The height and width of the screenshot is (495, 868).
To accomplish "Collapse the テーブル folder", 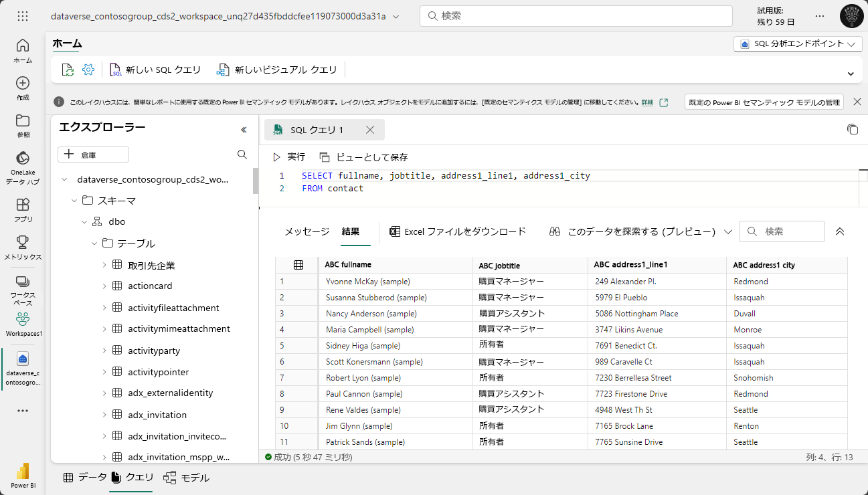I will pyautogui.click(x=95, y=243).
